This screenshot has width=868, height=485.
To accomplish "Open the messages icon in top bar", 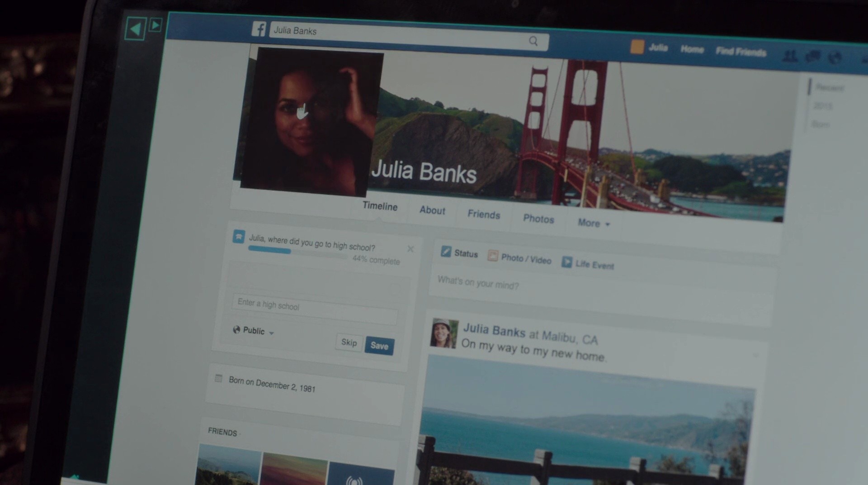I will pos(812,57).
